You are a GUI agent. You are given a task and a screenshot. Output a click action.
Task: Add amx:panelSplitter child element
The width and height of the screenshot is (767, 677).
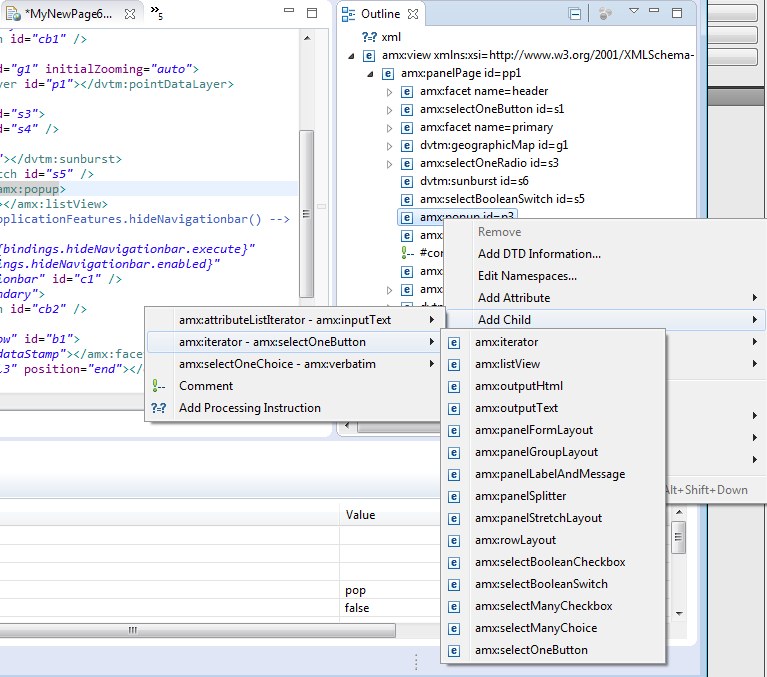tap(553, 496)
